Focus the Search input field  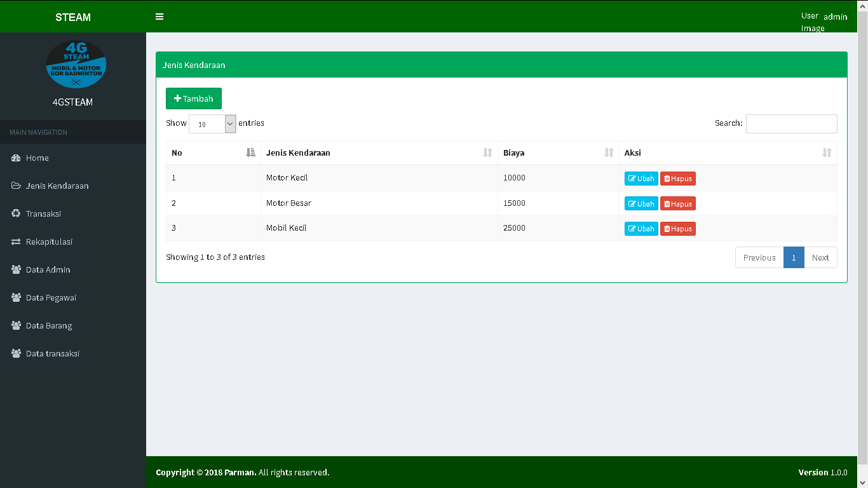click(791, 124)
